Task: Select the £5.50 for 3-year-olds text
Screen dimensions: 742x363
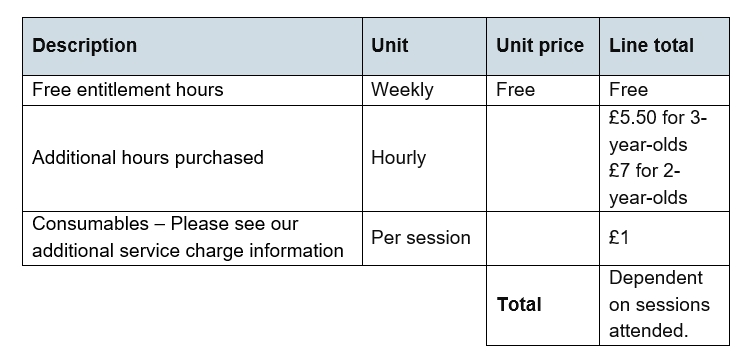Action: tap(657, 131)
